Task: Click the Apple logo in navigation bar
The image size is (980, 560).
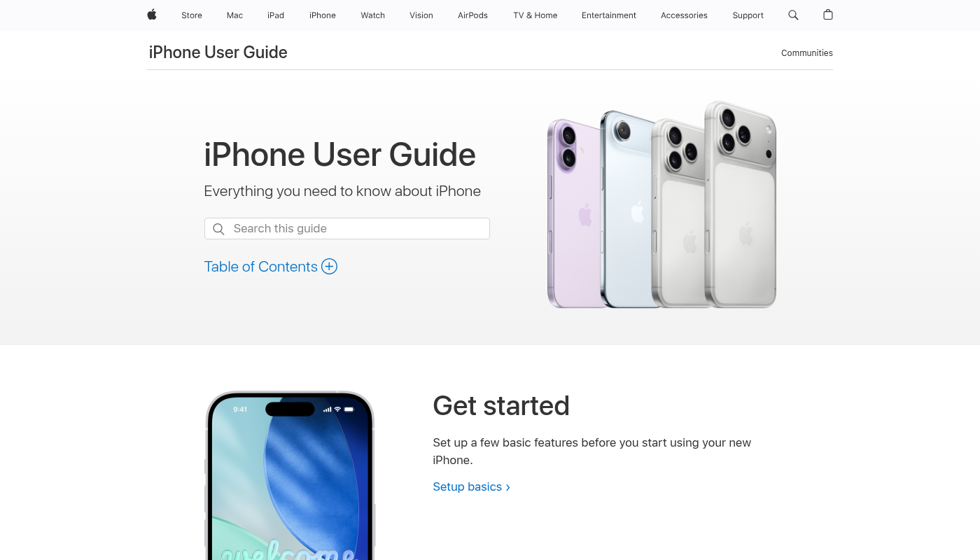Action: 152,15
